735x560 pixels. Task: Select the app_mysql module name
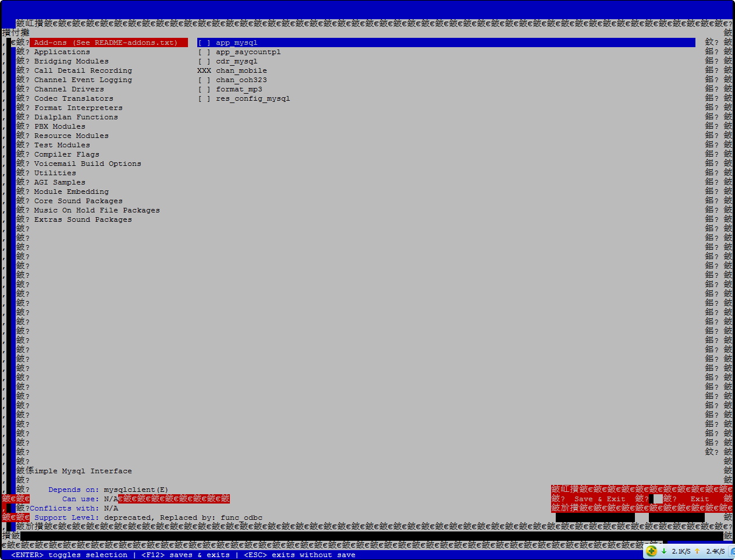pyautogui.click(x=237, y=42)
